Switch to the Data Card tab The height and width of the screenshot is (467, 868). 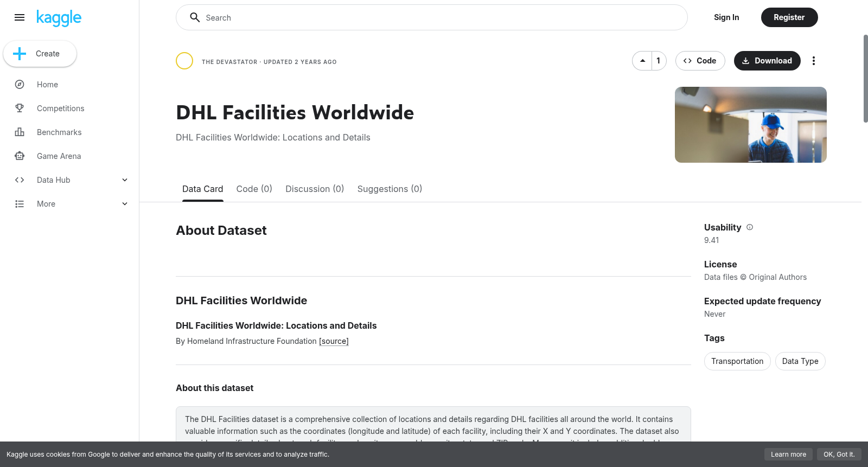pyautogui.click(x=202, y=189)
